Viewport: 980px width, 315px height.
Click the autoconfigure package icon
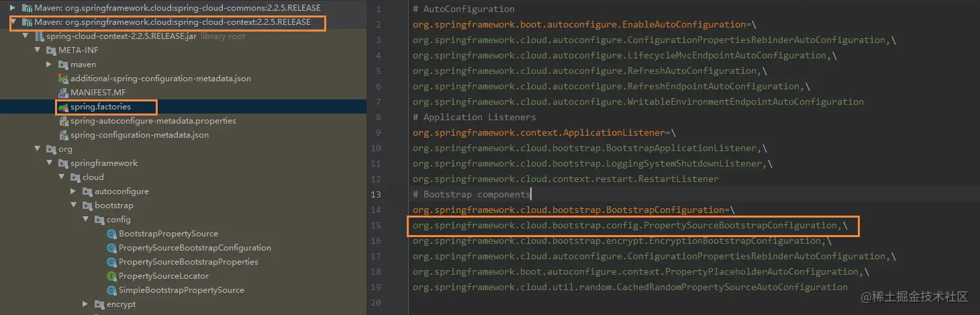88,191
